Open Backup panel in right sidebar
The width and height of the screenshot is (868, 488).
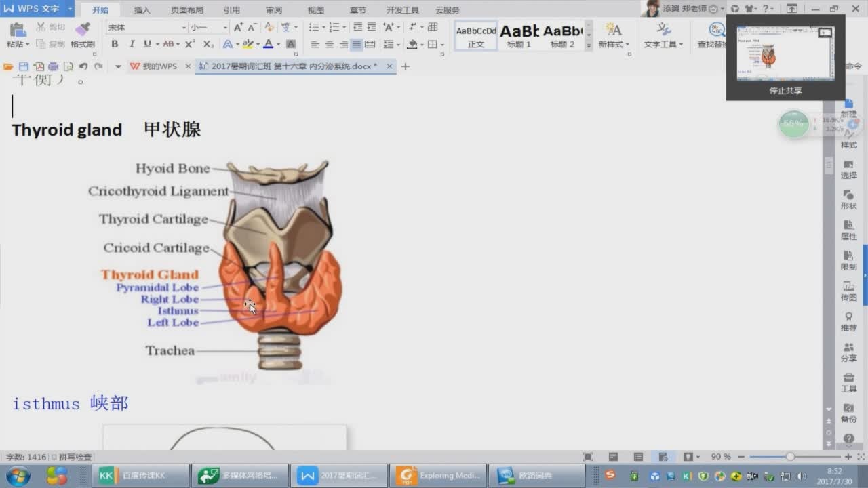click(x=848, y=413)
